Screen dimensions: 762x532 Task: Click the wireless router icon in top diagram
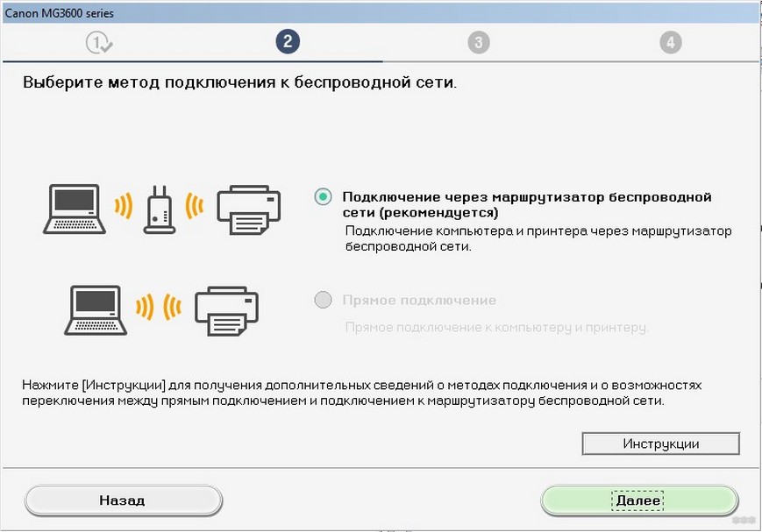click(160, 209)
